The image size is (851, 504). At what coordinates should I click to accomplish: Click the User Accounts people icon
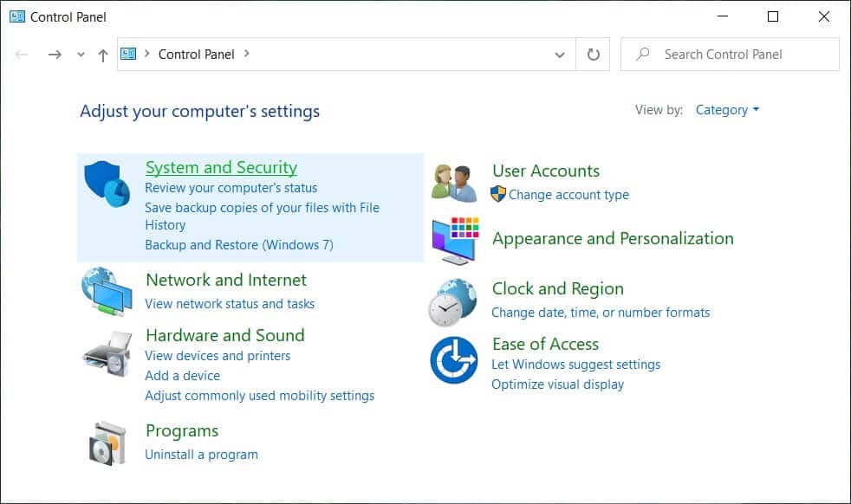[454, 182]
